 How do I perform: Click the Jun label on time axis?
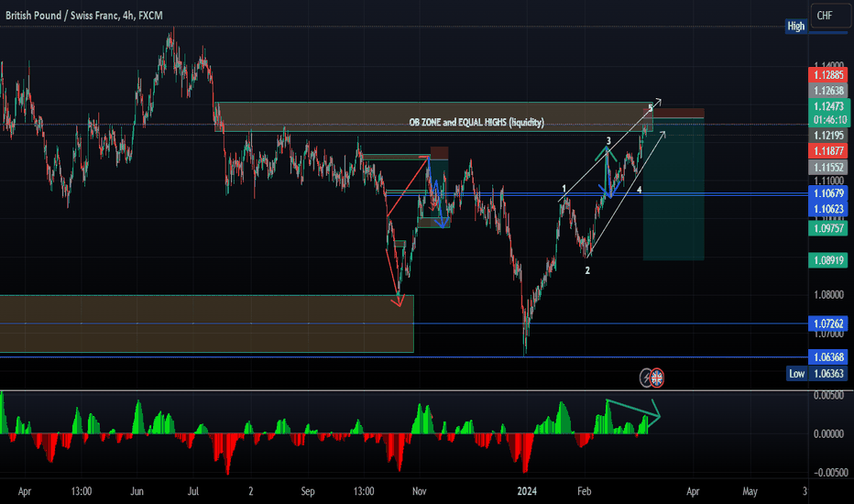137,491
